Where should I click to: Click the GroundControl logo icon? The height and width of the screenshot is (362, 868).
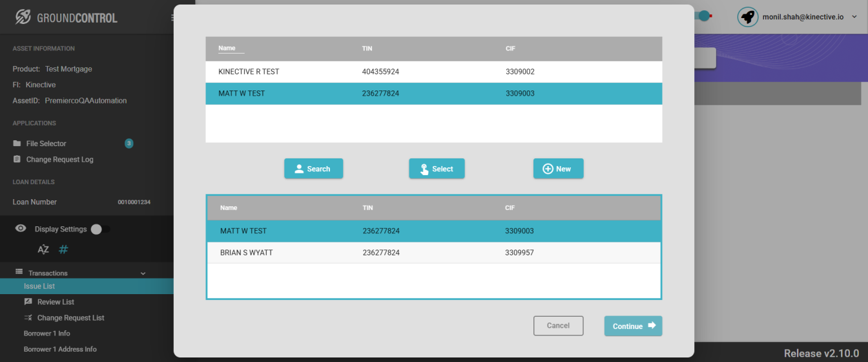(23, 17)
